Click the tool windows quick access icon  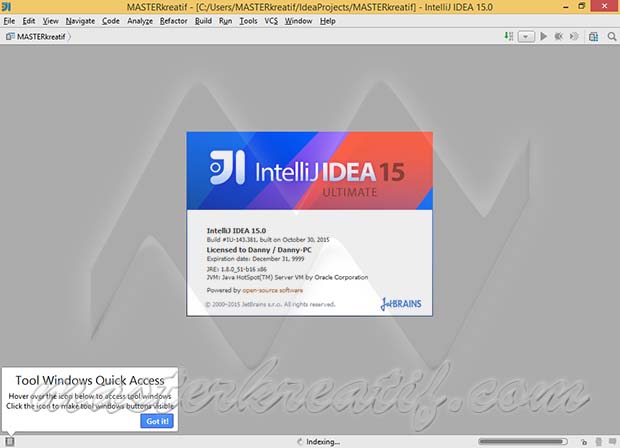click(10, 442)
